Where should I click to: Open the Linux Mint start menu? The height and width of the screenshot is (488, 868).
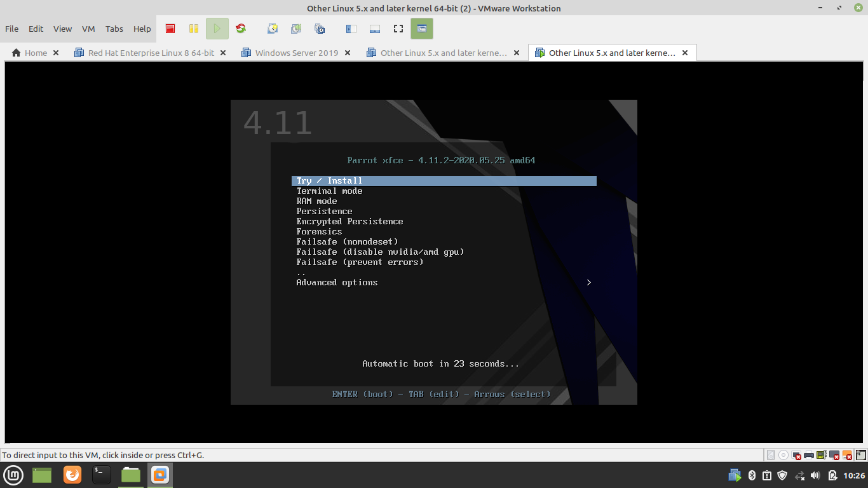pos(14,475)
